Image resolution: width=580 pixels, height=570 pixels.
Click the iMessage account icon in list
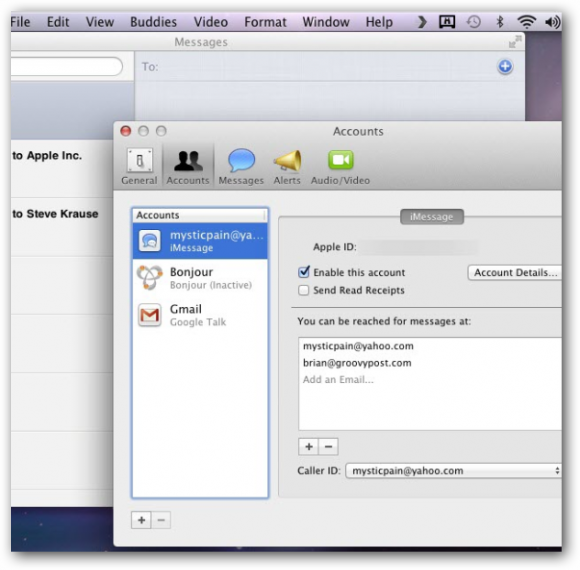coord(149,241)
